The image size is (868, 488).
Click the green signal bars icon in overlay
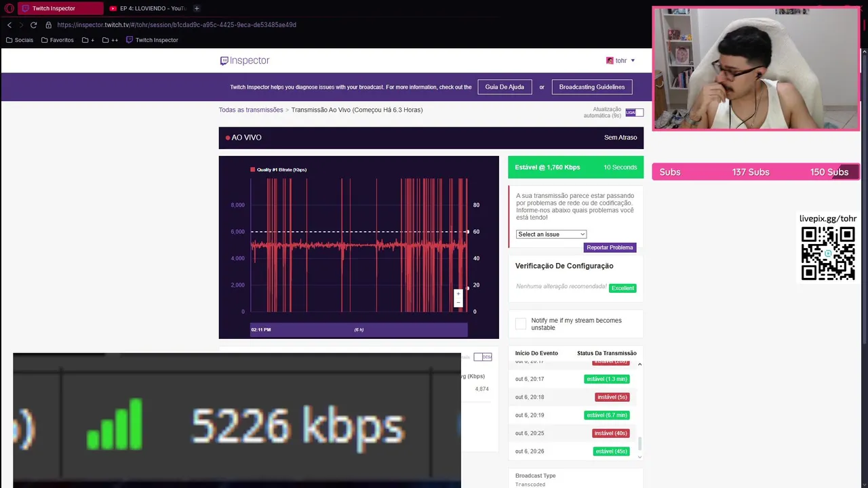[115, 424]
